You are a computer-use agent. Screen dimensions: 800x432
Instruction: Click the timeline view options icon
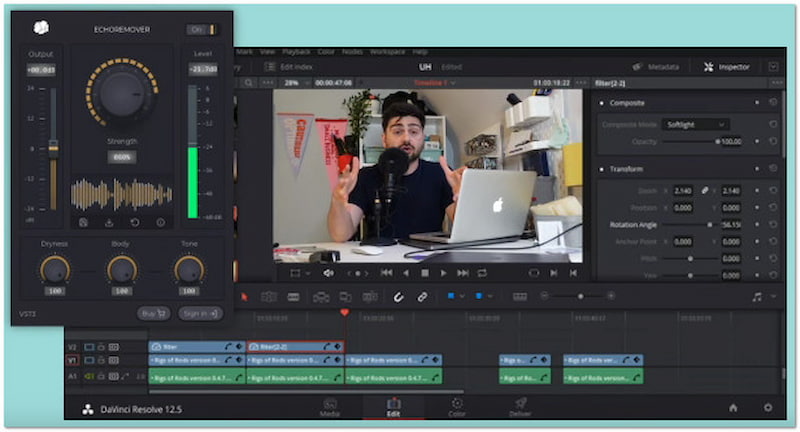pos(520,296)
